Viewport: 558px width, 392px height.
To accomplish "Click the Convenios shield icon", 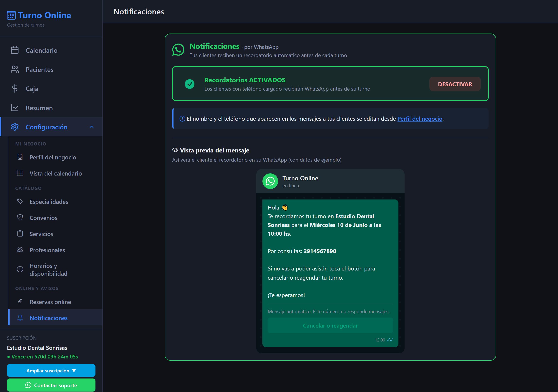I will (x=20, y=217).
